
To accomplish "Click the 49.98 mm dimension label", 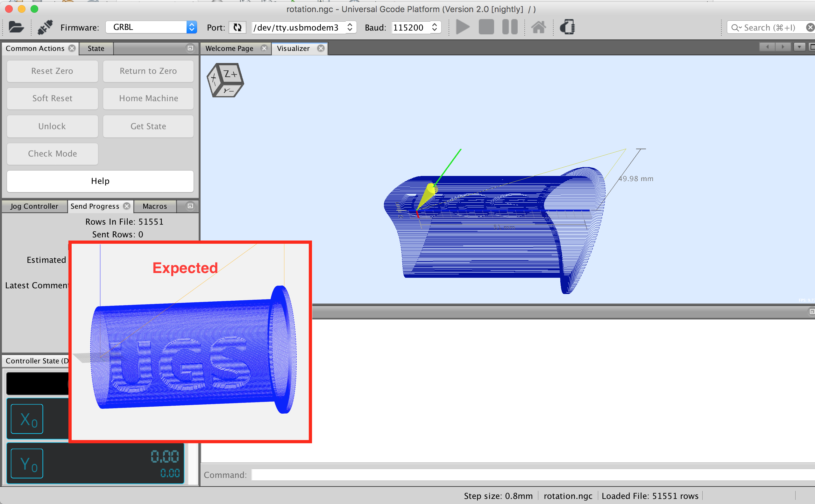I will 636,179.
